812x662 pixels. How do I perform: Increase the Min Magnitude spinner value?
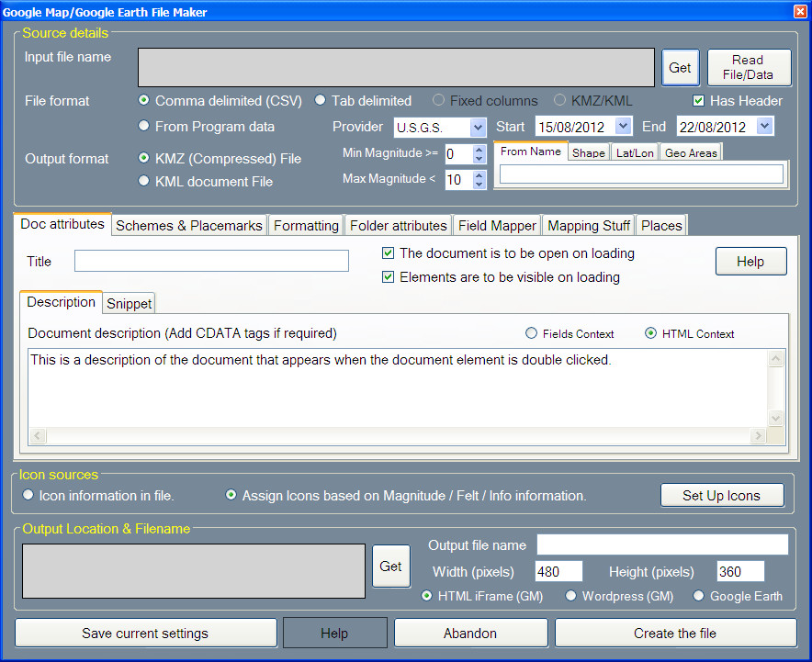(x=479, y=150)
